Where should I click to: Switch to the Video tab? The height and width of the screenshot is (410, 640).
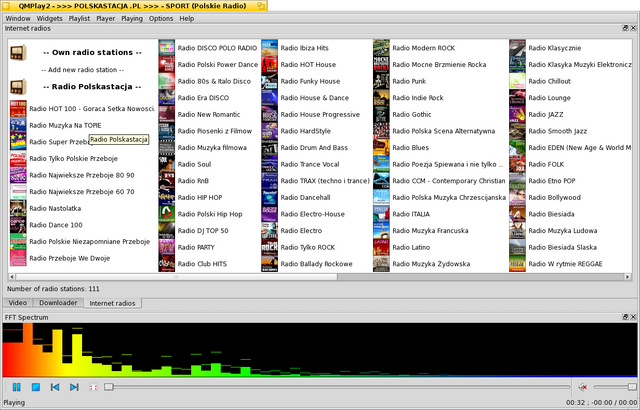pyautogui.click(x=18, y=303)
